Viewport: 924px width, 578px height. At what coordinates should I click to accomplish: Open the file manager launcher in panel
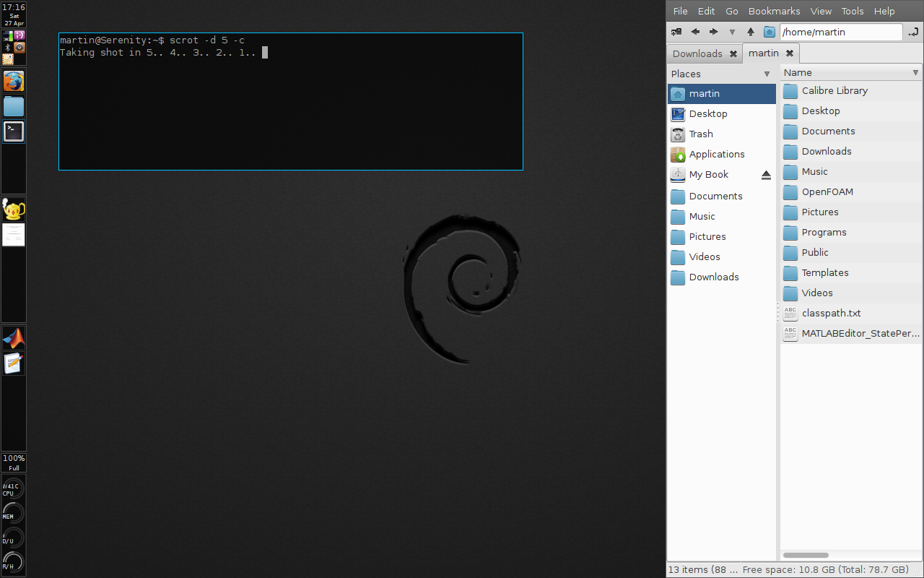[14, 107]
